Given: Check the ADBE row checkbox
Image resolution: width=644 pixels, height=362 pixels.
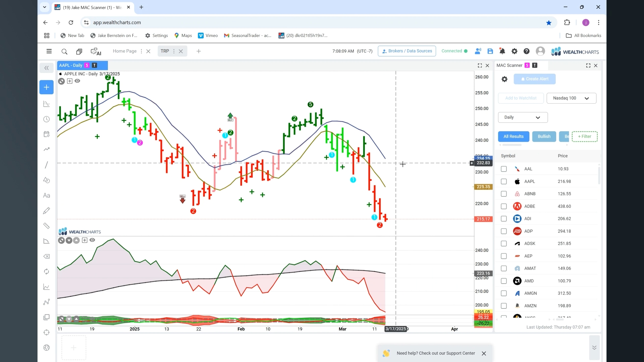Looking at the screenshot, I should point(503,206).
